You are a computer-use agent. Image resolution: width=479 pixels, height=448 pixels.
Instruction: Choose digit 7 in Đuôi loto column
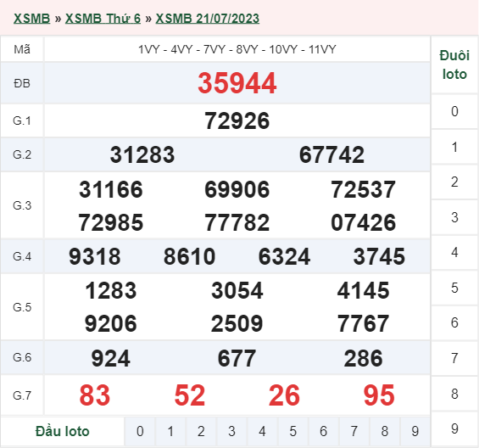point(454,358)
